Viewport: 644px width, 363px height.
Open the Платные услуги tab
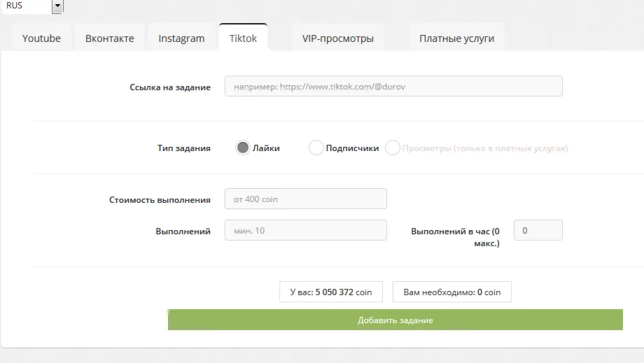pyautogui.click(x=456, y=38)
